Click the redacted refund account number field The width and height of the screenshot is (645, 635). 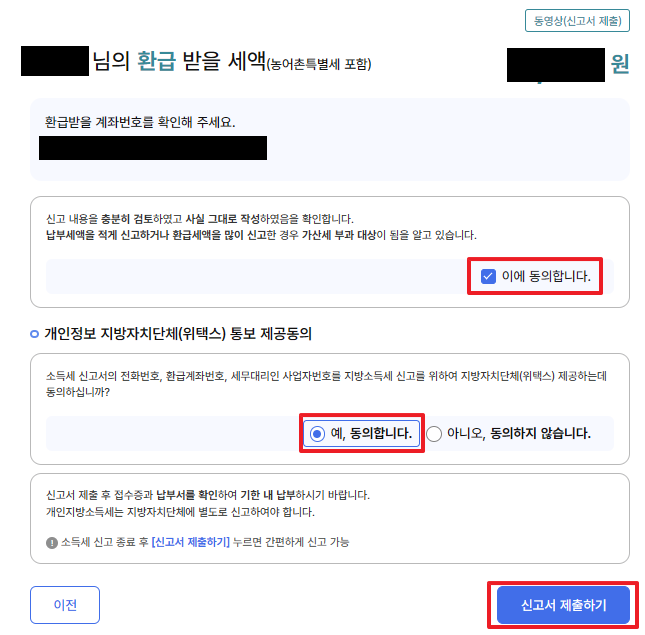pos(153,148)
